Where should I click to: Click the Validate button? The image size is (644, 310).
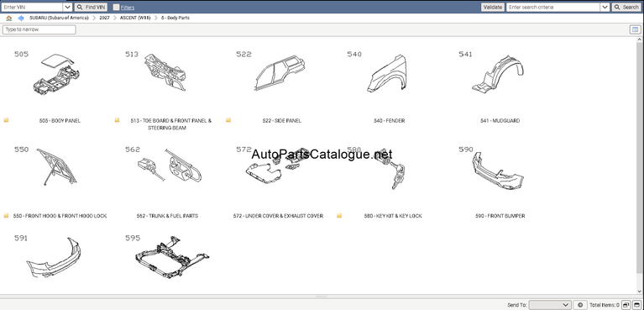[x=493, y=7]
